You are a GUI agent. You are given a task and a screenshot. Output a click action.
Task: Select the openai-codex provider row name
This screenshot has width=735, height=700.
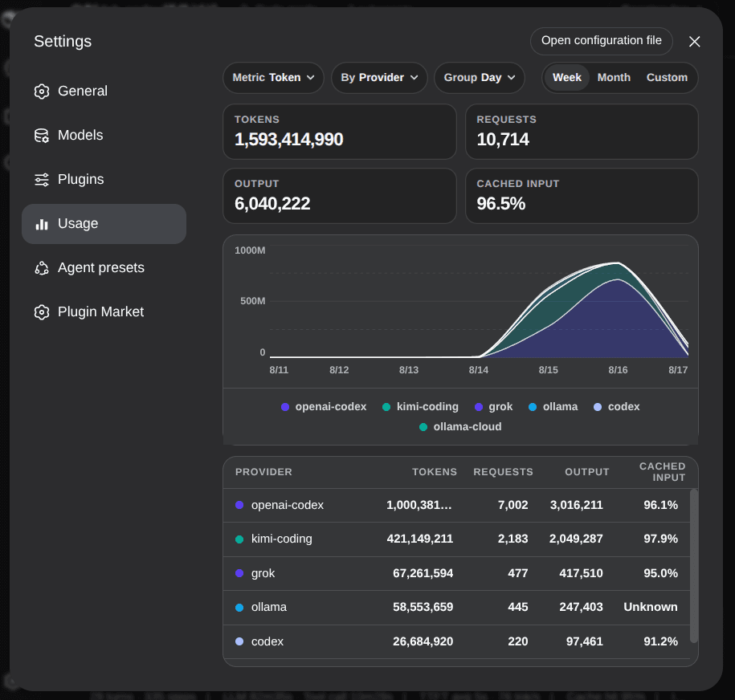(288, 505)
